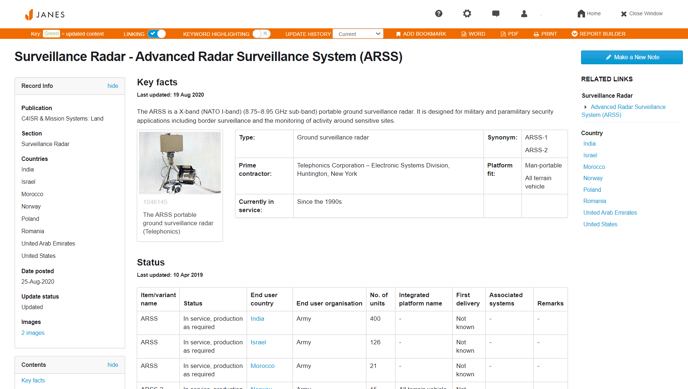Image resolution: width=688 pixels, height=389 pixels.
Task: Click United Arab Emirates related link
Action: pos(610,212)
